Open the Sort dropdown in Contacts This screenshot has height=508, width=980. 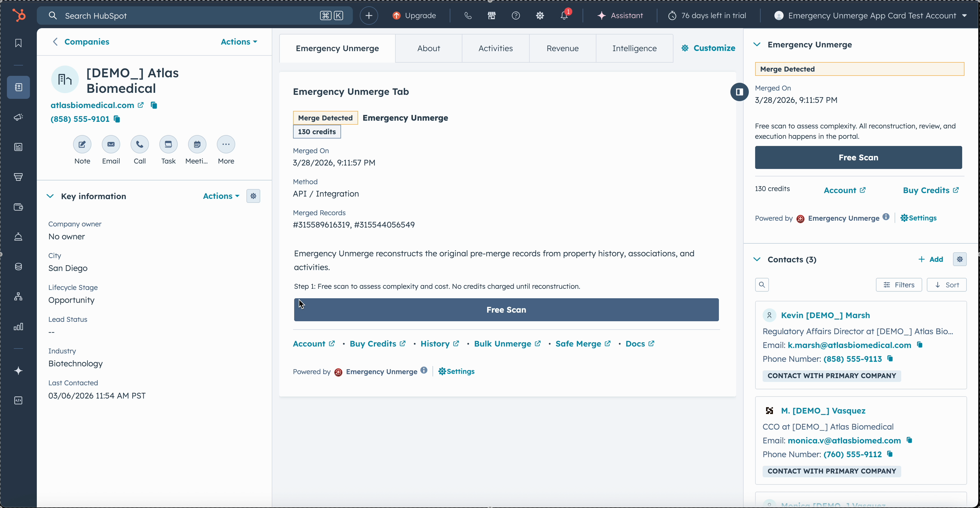pos(947,285)
